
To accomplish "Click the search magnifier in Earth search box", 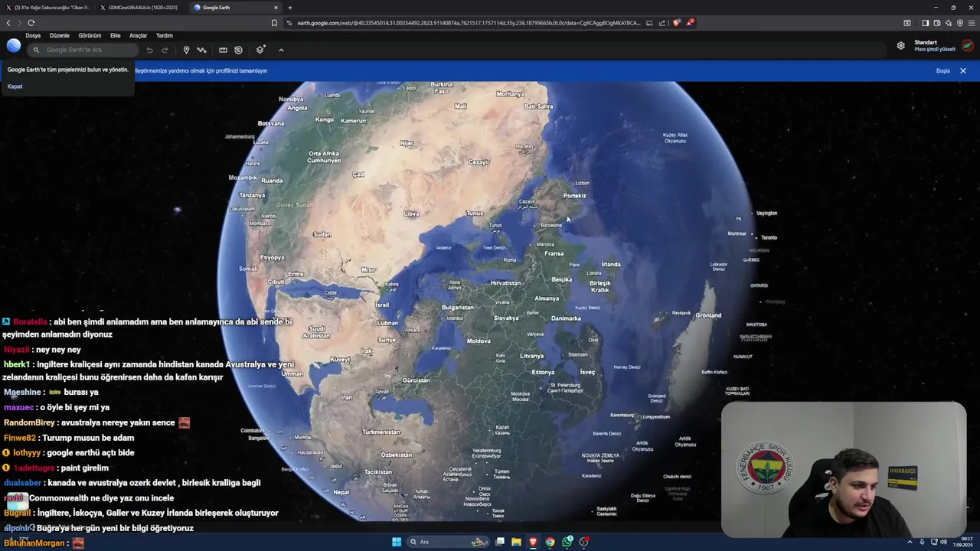I will tap(36, 50).
